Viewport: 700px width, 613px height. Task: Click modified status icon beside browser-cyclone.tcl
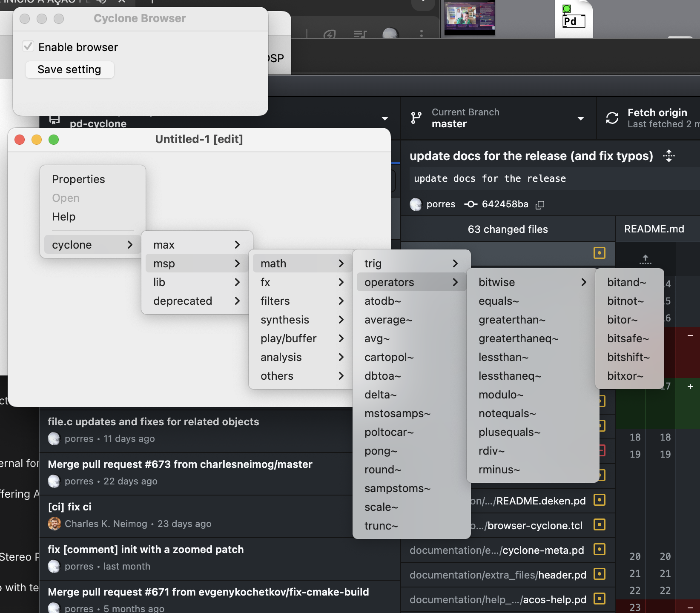(600, 525)
